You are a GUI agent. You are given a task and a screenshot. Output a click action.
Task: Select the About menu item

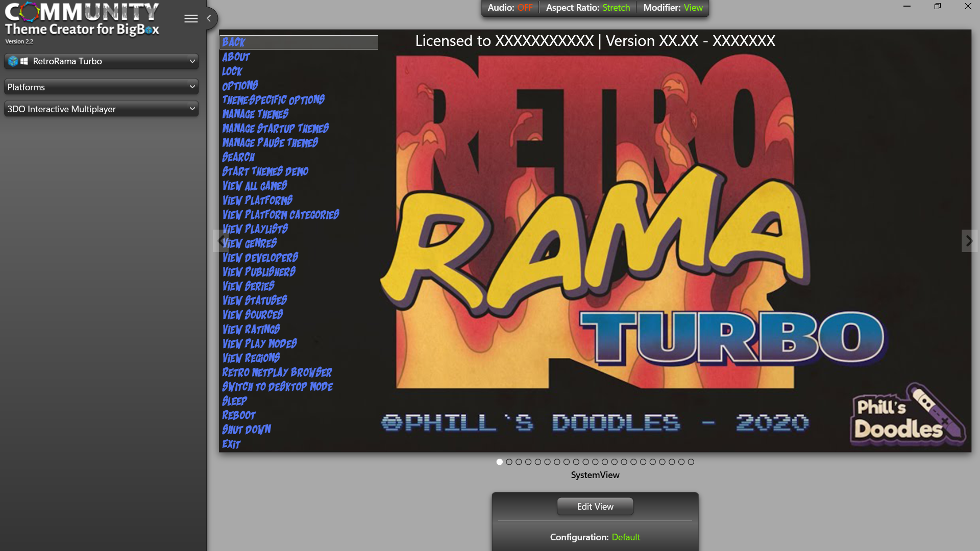point(236,57)
